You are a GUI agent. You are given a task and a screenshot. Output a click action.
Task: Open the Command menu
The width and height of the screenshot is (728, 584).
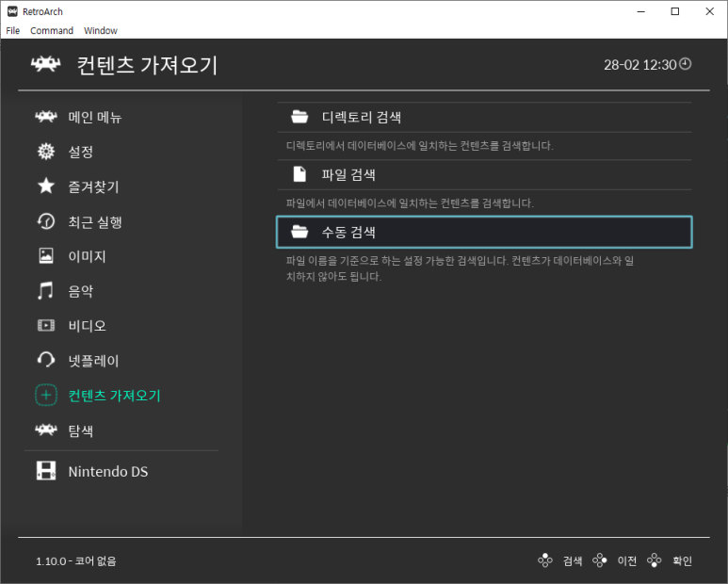(52, 31)
